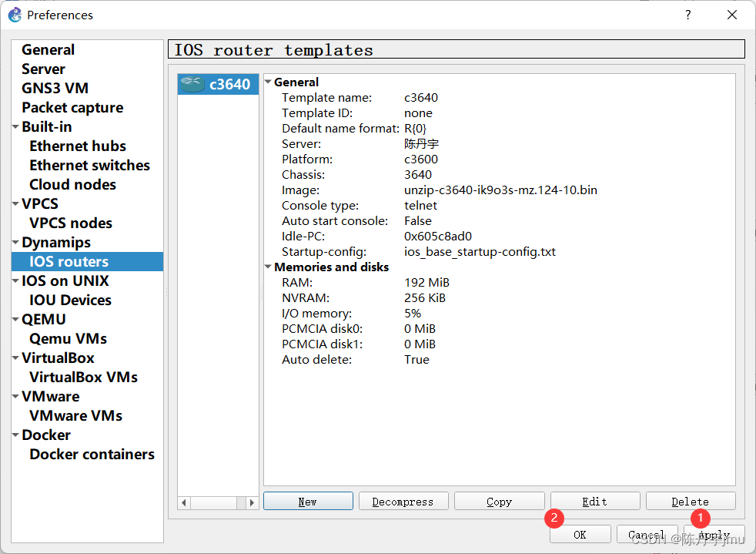756x554 pixels.
Task: Click the help question mark button
Action: point(688,15)
